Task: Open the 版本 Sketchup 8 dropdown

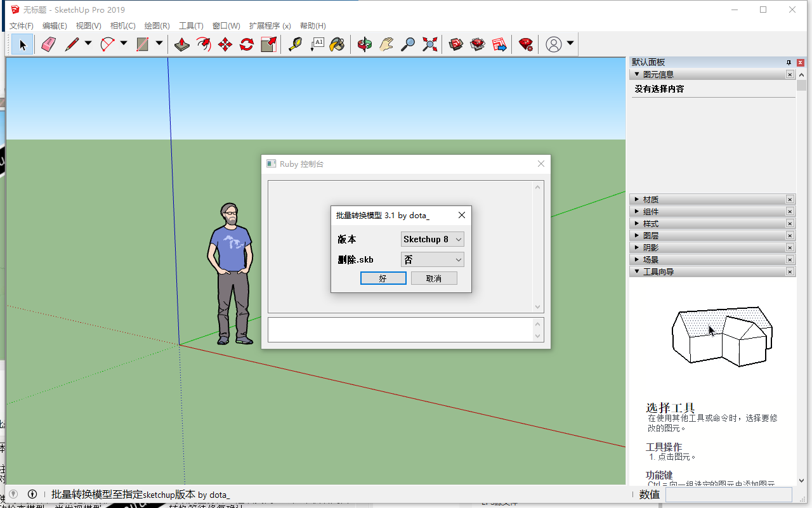Action: pos(433,239)
